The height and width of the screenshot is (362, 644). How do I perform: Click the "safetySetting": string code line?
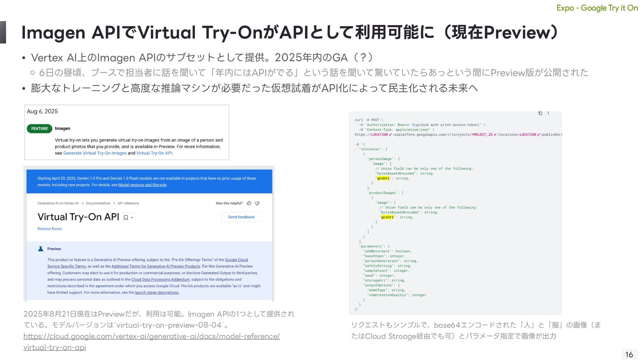[387, 266]
